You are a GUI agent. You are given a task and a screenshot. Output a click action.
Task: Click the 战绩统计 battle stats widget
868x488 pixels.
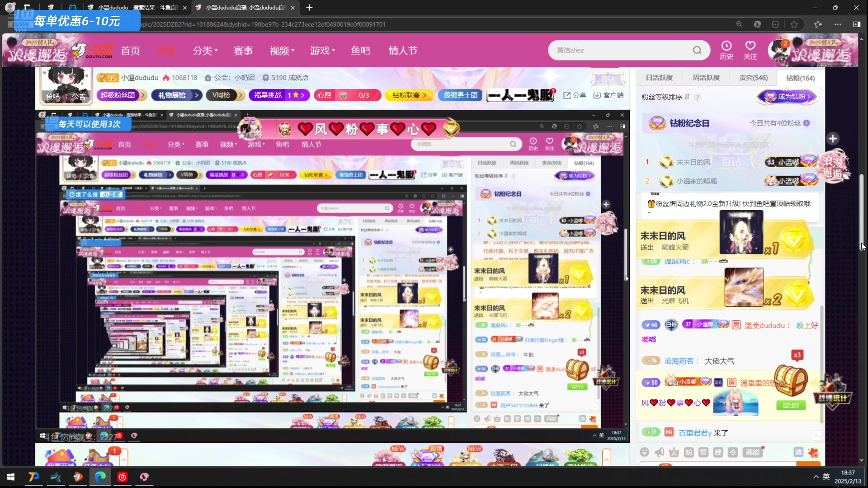tap(833, 392)
